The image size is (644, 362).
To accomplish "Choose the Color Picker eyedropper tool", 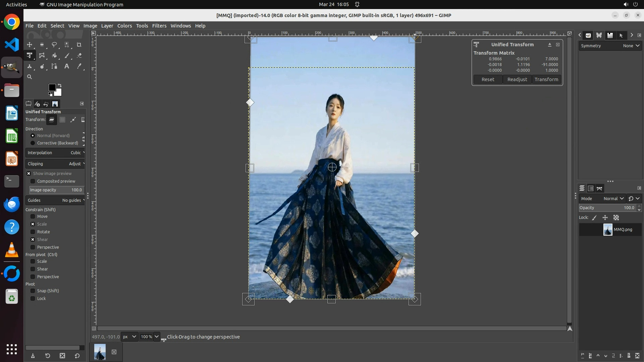I will point(79,66).
